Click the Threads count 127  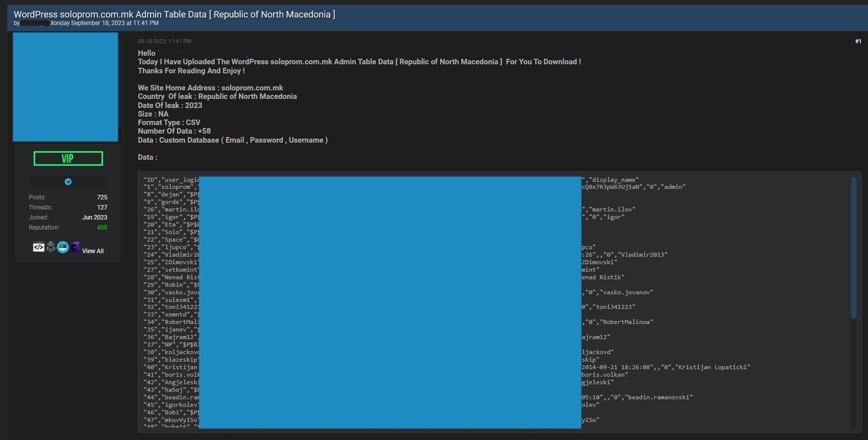pos(103,207)
